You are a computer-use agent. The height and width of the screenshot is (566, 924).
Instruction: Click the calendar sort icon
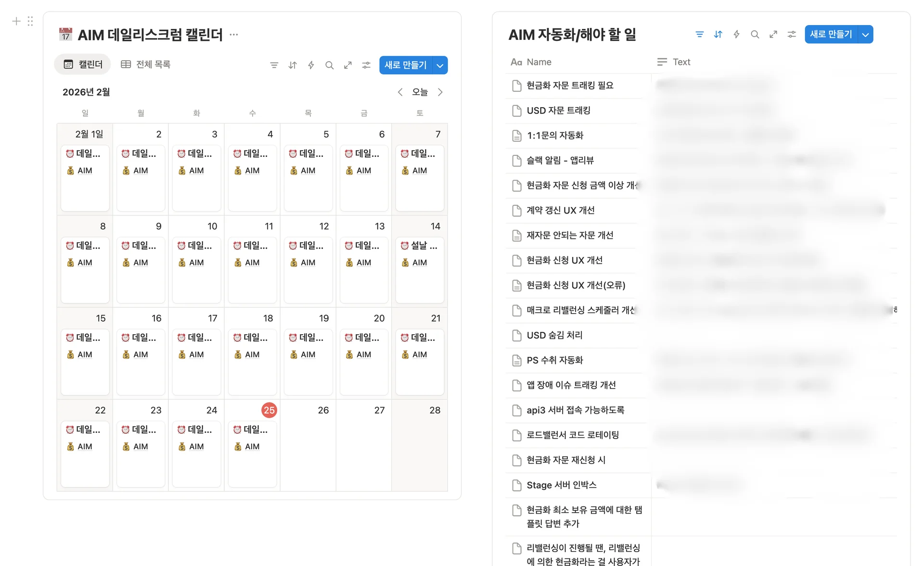coord(293,65)
